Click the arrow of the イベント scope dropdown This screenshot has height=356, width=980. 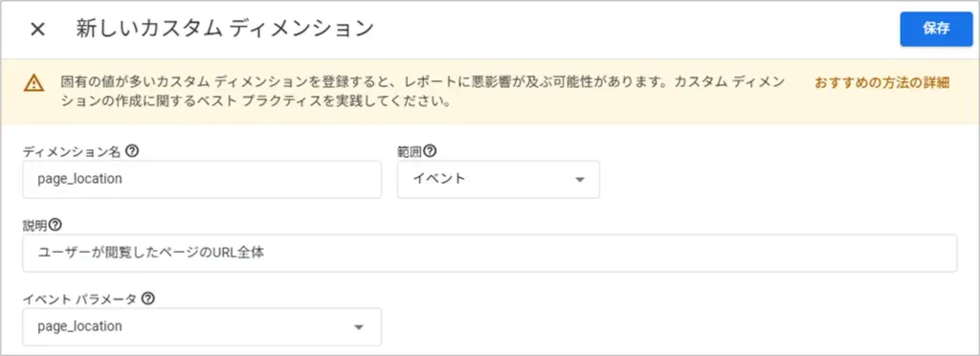pos(579,180)
